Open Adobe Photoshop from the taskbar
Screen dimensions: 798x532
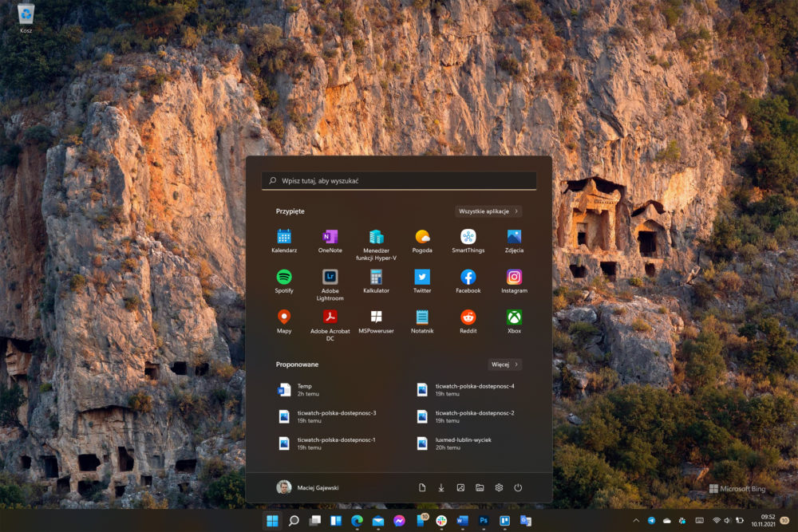(484, 521)
